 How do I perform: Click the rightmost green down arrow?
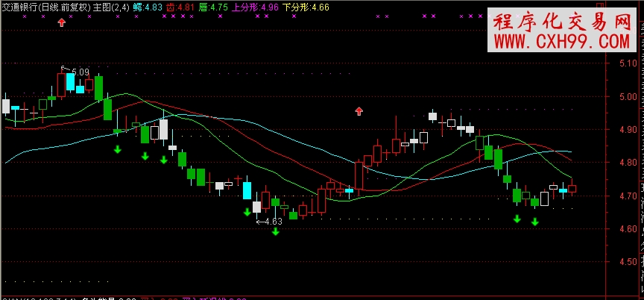point(534,222)
